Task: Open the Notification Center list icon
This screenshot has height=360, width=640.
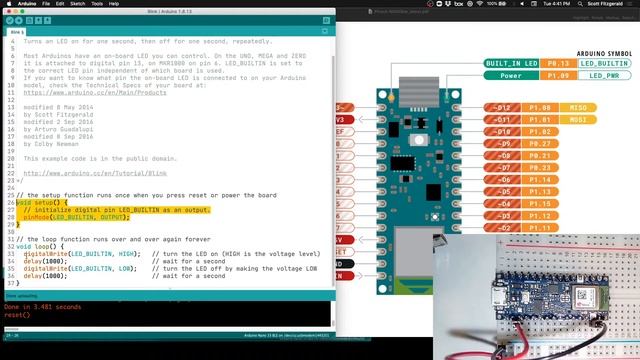Action: coord(631,4)
